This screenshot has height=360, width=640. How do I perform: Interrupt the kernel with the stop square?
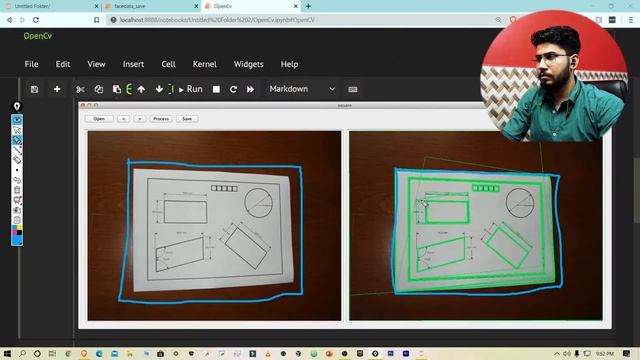coord(216,89)
